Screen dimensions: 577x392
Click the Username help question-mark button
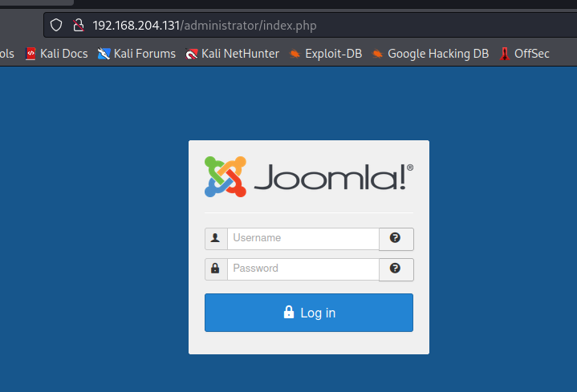396,239
